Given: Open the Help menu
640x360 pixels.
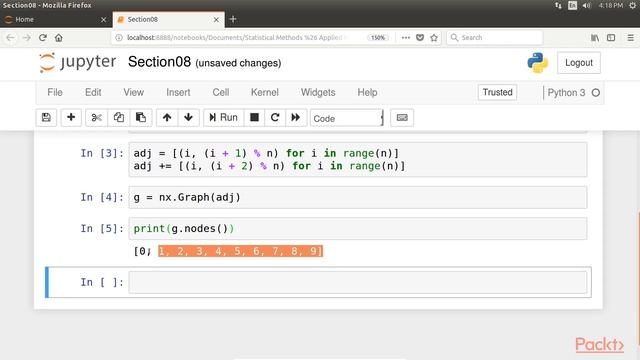Looking at the screenshot, I should click(367, 92).
